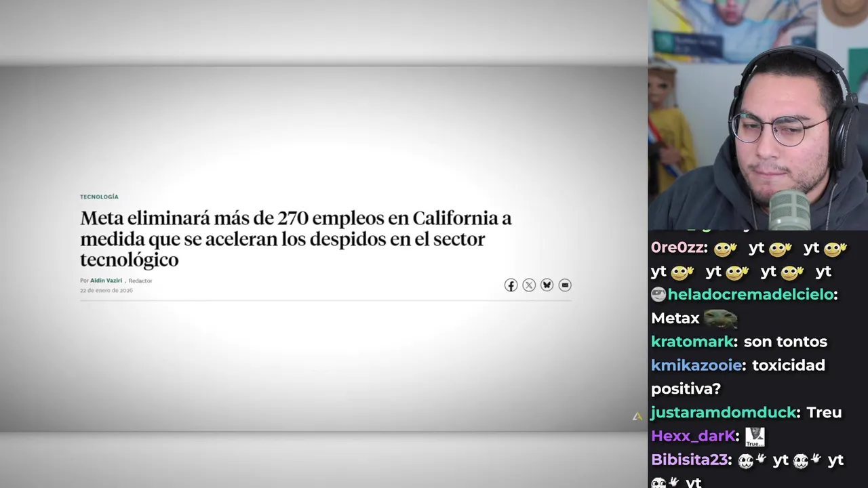
Task: Open the TECNOLOGÍA section link
Action: tap(99, 197)
